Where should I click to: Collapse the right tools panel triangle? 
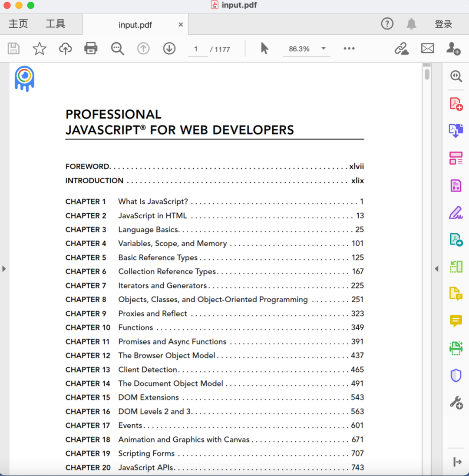(x=436, y=269)
